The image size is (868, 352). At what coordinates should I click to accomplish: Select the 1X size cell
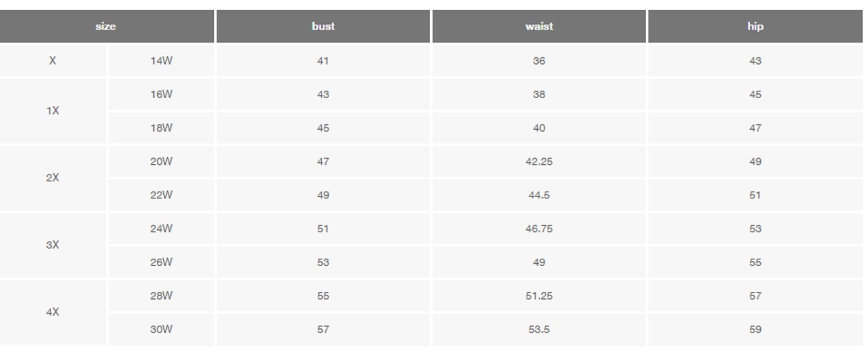[53, 111]
